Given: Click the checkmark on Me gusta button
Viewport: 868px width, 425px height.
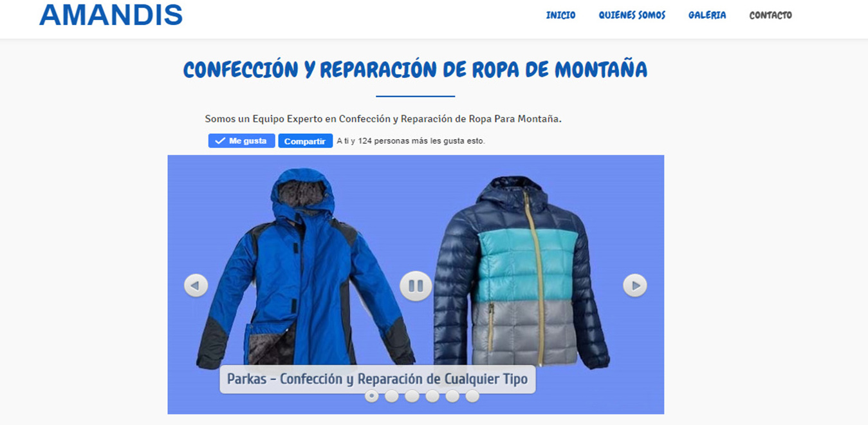Looking at the screenshot, I should (220, 141).
